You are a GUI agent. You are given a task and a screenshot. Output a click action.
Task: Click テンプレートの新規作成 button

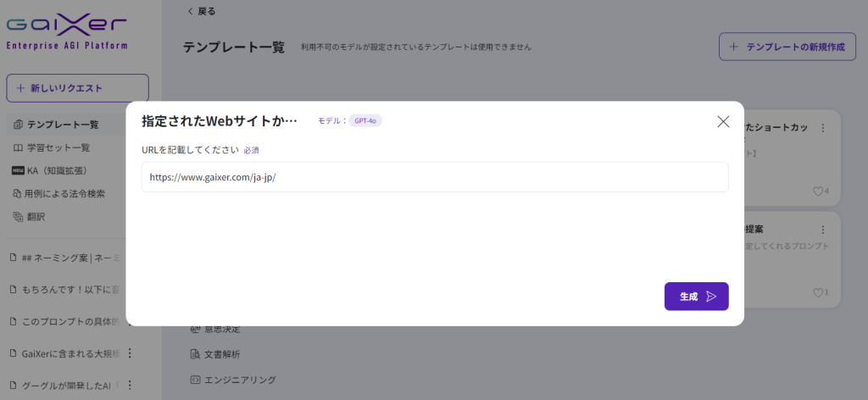coord(787,47)
